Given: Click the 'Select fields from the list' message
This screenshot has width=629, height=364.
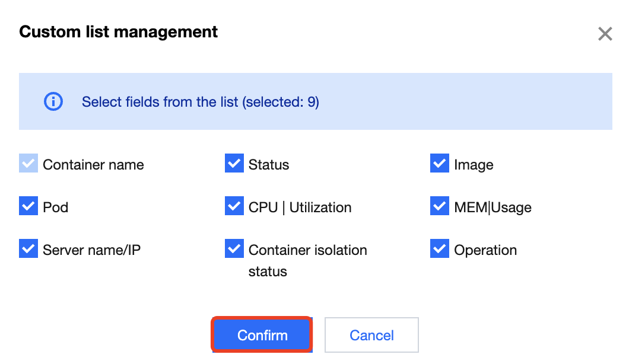Looking at the screenshot, I should click(x=200, y=102).
